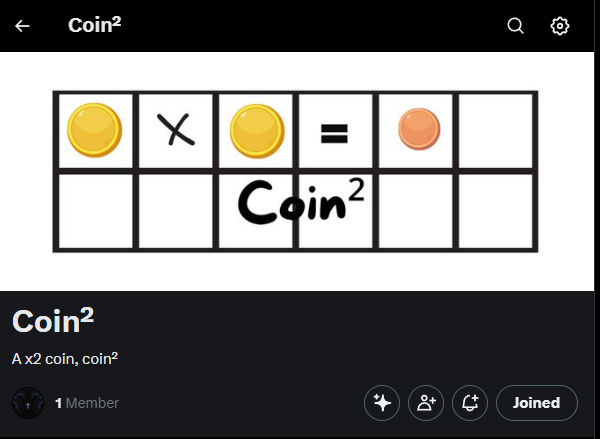
Task: Click the Joined button
Action: point(536,403)
